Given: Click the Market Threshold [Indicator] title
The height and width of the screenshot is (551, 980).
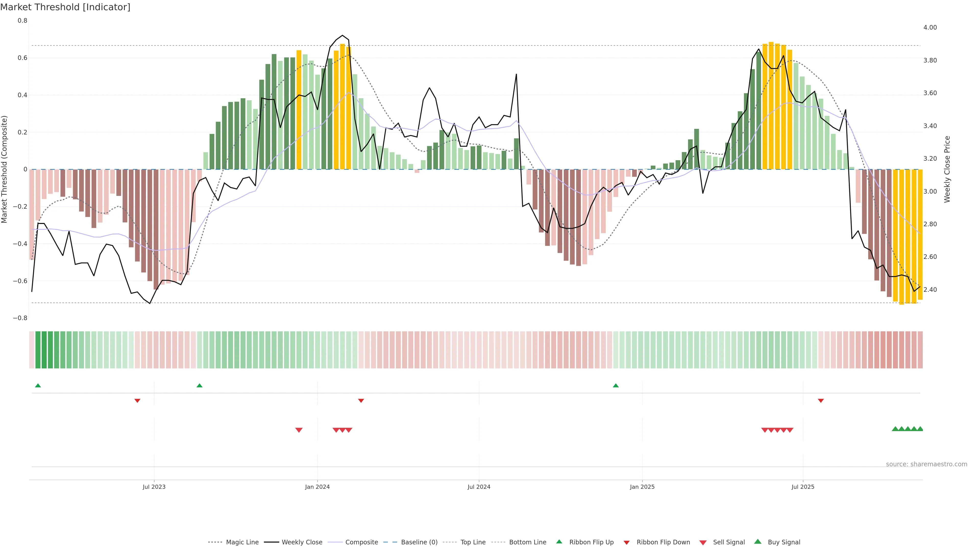Looking at the screenshot, I should point(65,7).
